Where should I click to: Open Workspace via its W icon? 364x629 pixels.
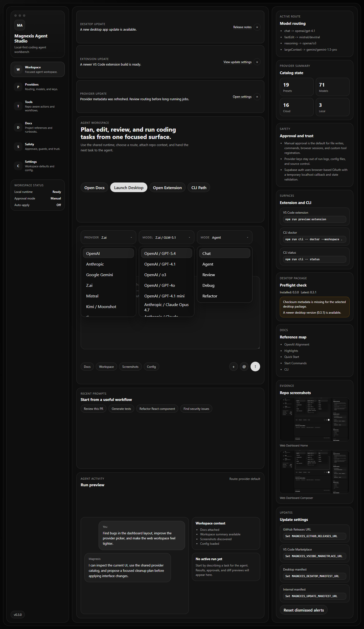point(18,69)
